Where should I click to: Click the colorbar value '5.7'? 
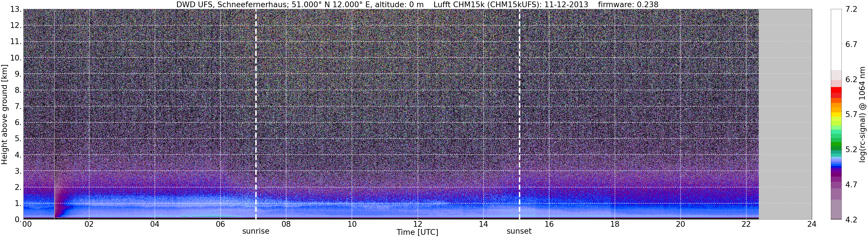(x=851, y=115)
